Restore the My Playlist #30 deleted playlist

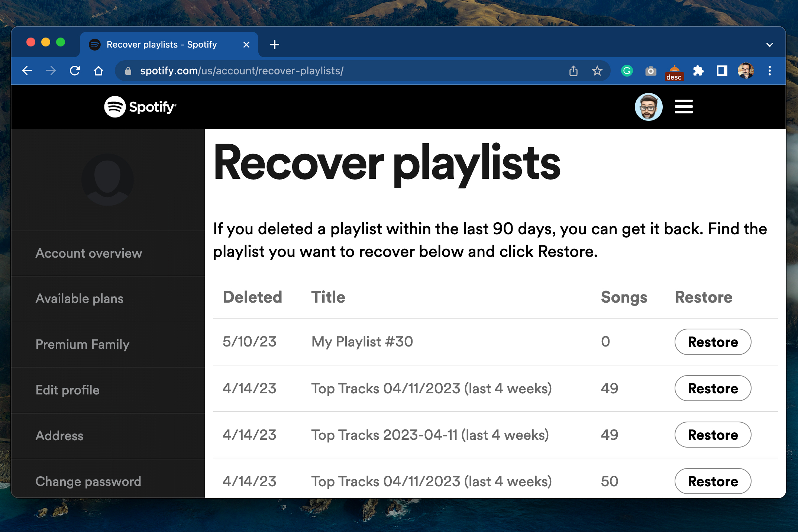tap(712, 341)
